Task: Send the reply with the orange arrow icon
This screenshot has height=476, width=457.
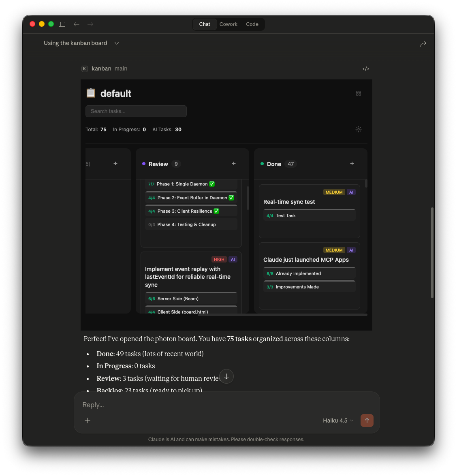Action: tap(367, 421)
